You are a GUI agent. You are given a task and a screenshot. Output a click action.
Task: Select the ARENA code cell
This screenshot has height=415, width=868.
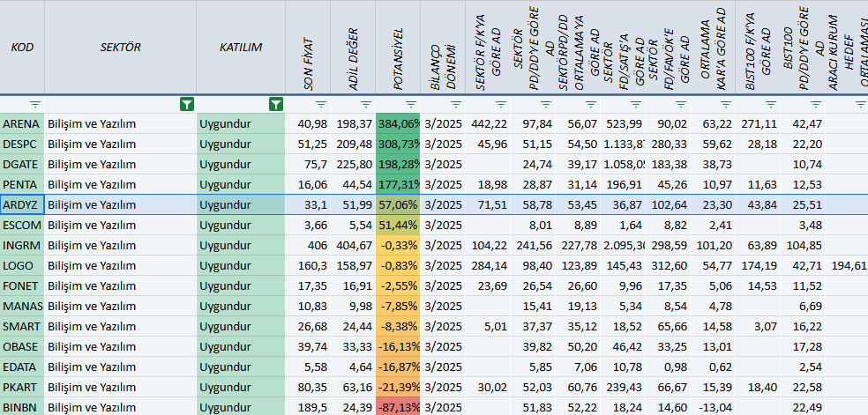[22, 123]
